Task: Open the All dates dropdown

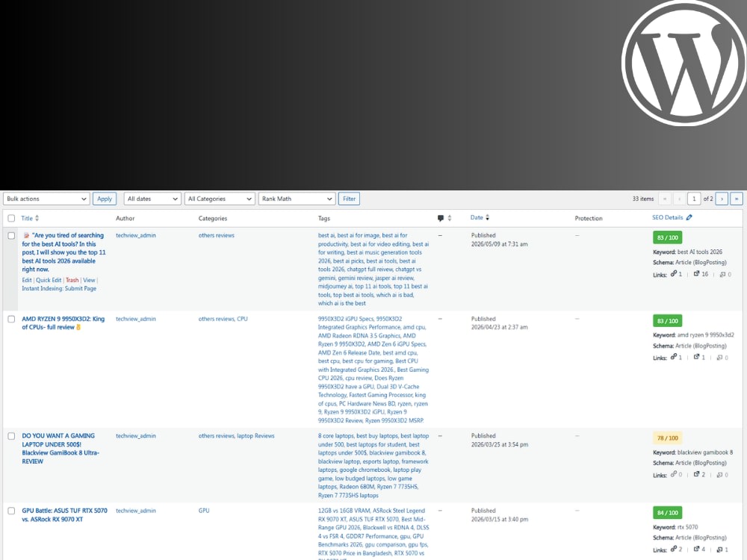Action: 152,199
